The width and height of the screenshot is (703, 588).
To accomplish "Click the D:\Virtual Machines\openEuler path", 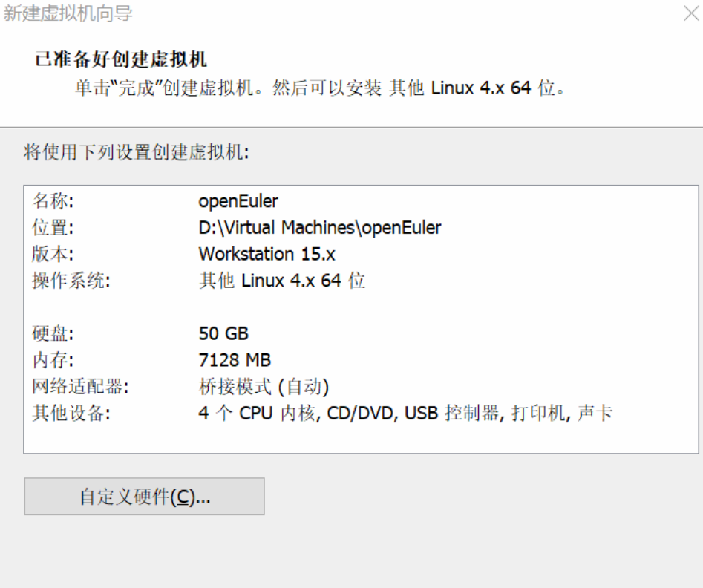I will pyautogui.click(x=320, y=227).
